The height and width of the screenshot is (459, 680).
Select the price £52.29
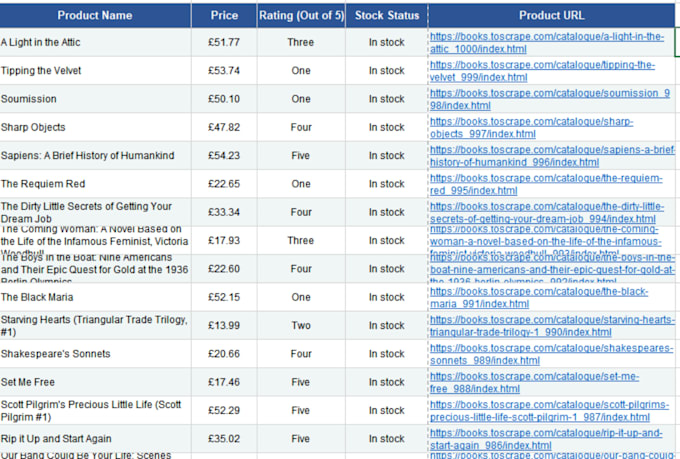click(x=224, y=411)
